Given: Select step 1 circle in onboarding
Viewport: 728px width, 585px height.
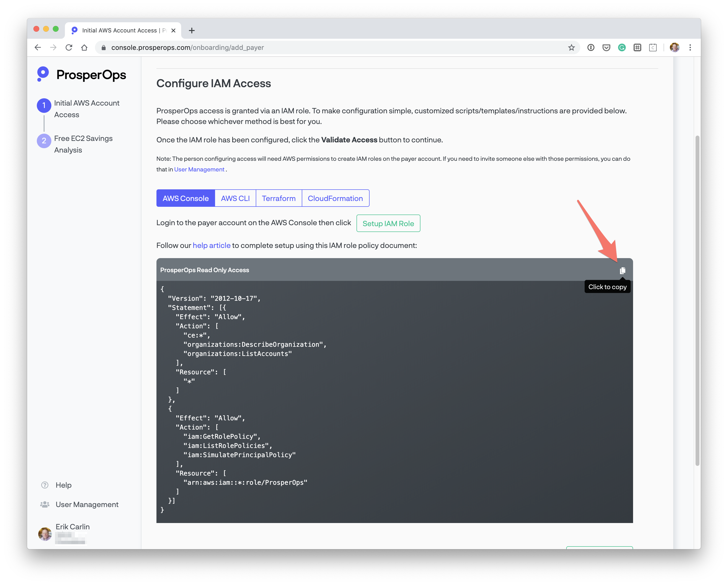Looking at the screenshot, I should [x=44, y=105].
